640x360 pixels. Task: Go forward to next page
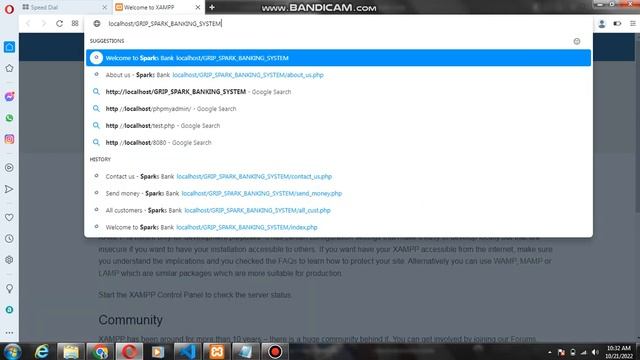[x=43, y=24]
